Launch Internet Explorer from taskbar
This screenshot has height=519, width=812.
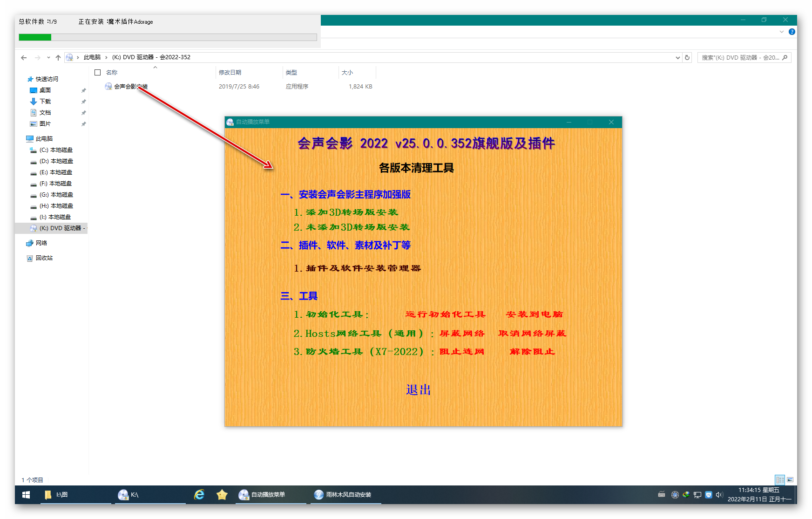click(x=199, y=495)
